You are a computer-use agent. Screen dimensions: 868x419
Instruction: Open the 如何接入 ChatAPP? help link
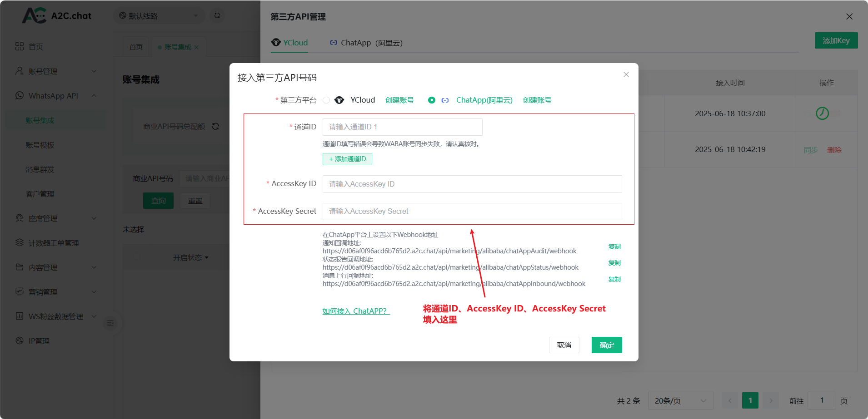tap(356, 311)
